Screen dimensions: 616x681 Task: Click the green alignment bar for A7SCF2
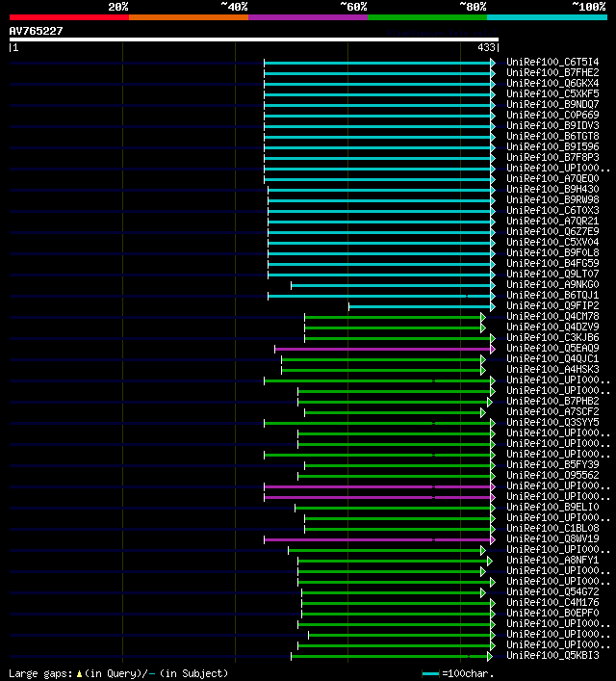[394, 413]
